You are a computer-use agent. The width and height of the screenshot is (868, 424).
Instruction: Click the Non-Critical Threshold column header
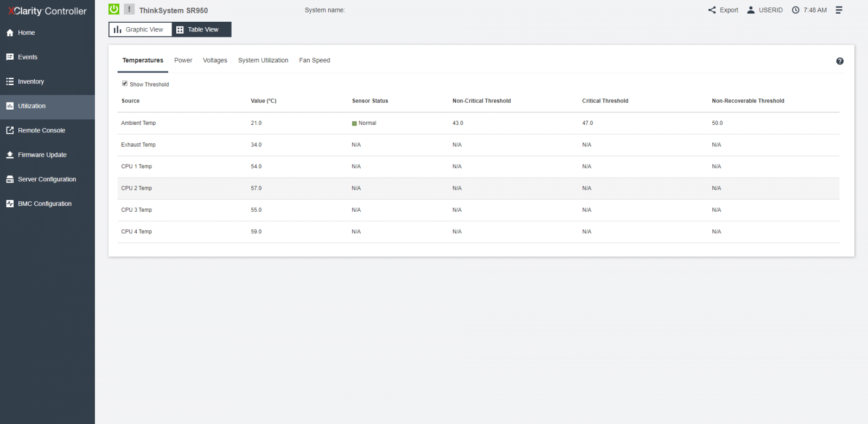coord(482,101)
